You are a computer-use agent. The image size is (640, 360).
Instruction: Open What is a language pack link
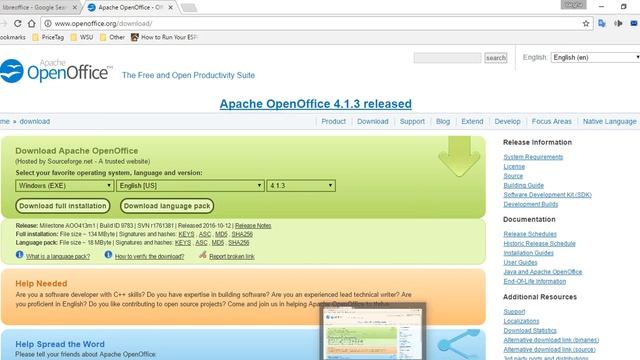click(x=58, y=257)
